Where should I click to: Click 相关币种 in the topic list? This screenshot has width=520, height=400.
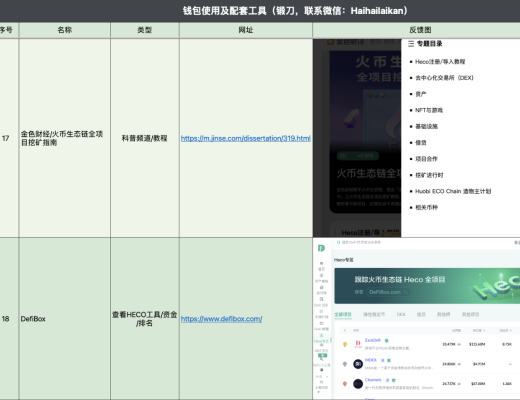click(426, 207)
